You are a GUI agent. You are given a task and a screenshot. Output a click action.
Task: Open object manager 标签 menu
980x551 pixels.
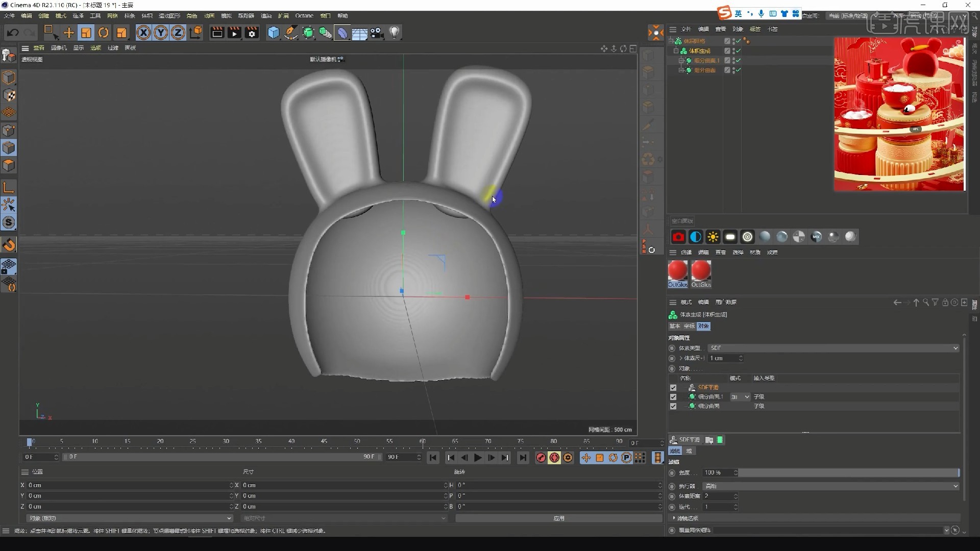pos(755,29)
